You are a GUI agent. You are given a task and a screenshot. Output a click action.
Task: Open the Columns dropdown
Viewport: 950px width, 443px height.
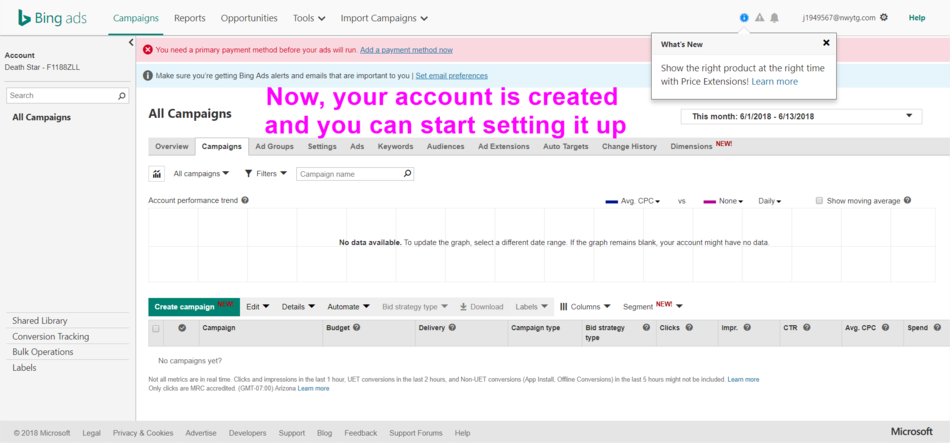point(584,307)
